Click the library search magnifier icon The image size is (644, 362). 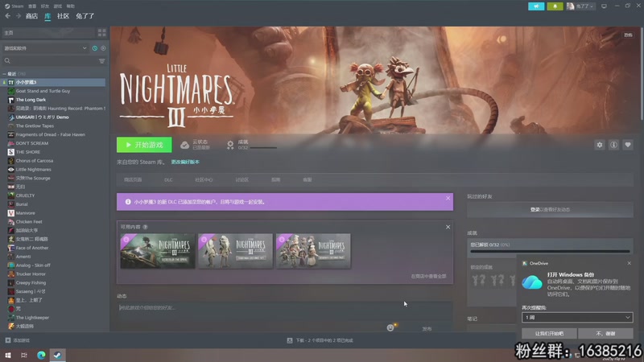(7, 61)
